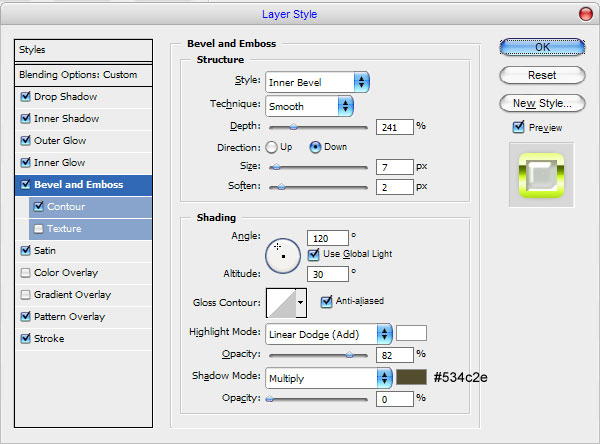This screenshot has height=444, width=600.
Task: Open Highlight Mode dropdown Linear Dodge
Action: pos(329,334)
